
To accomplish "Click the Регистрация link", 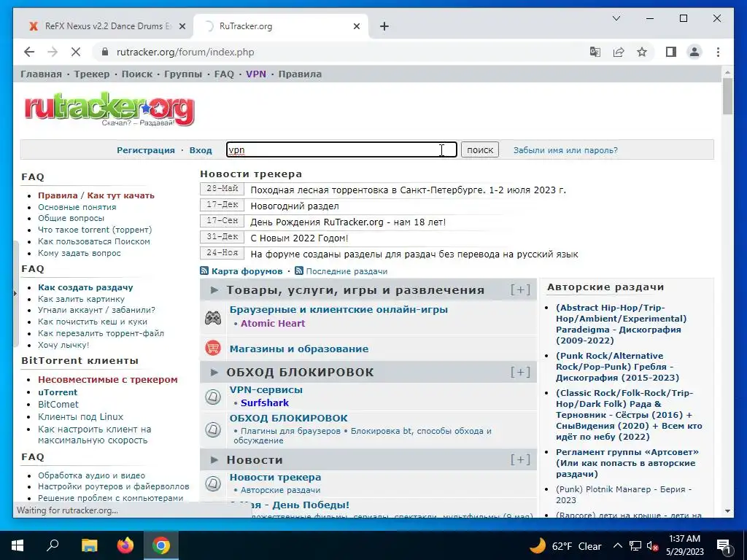I will click(x=146, y=150).
